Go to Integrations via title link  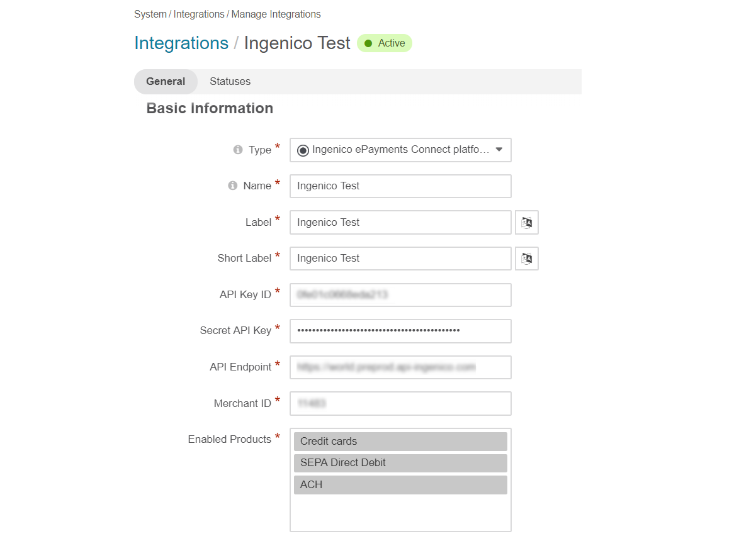[181, 43]
